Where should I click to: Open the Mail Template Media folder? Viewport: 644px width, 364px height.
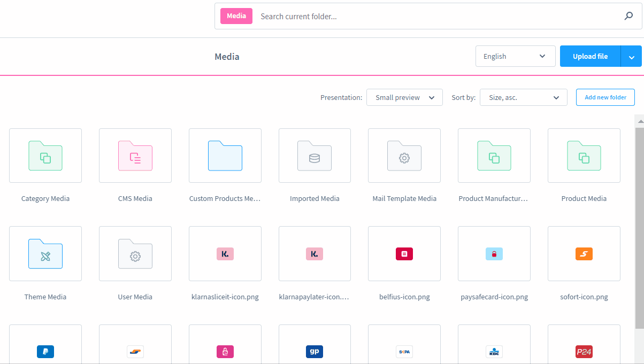404,156
